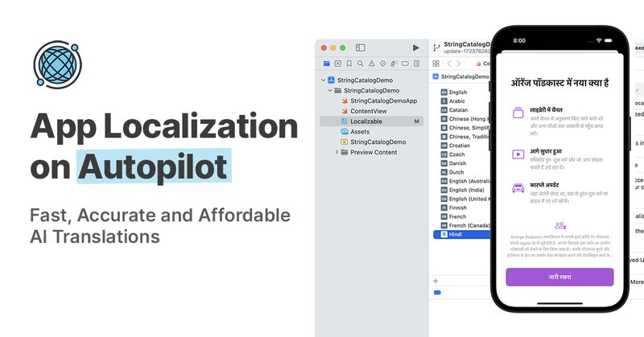Tap the purple car CarPlay icon

click(x=518, y=188)
